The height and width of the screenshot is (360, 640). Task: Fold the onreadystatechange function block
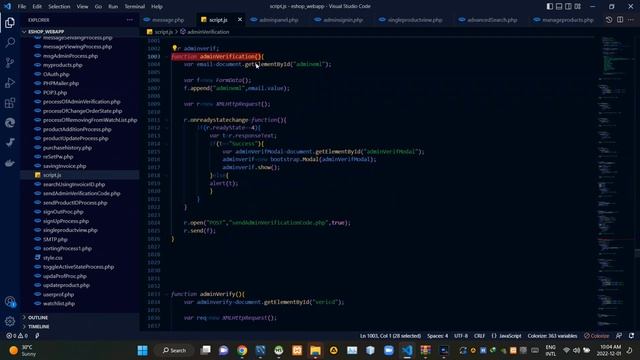pos(167,120)
